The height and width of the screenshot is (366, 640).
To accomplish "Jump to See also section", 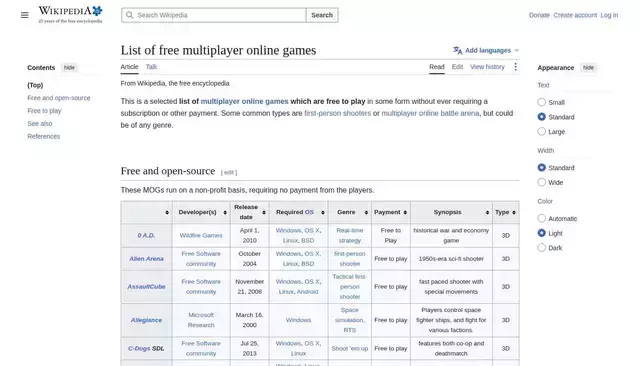I will (x=40, y=124).
